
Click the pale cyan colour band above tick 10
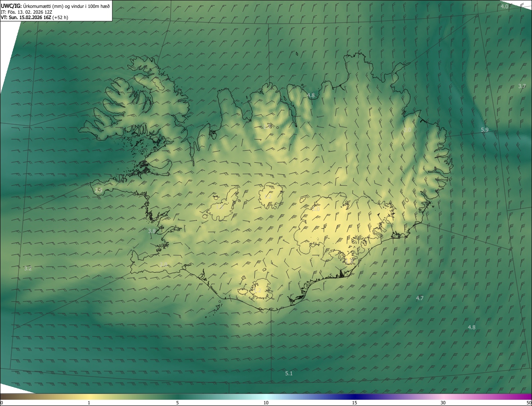coord(266,397)
